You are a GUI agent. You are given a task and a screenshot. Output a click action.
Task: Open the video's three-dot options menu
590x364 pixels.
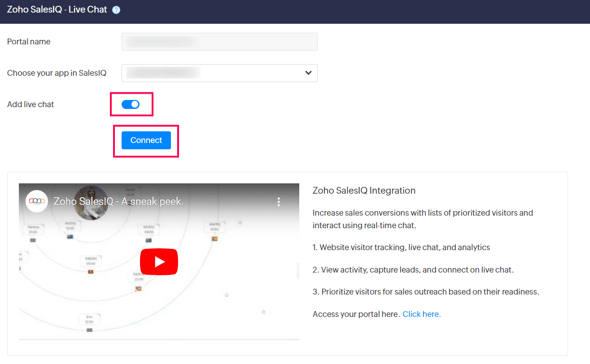pos(279,202)
